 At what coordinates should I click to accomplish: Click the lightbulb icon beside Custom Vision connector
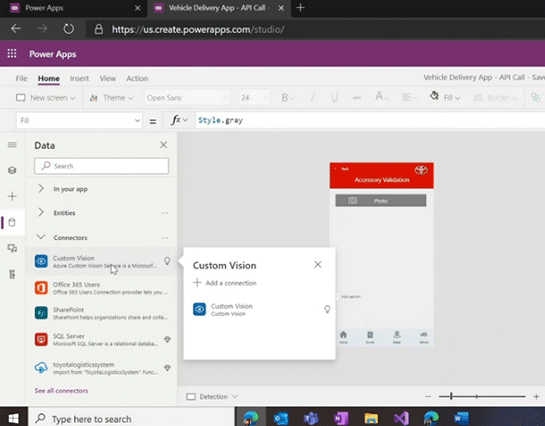click(167, 261)
